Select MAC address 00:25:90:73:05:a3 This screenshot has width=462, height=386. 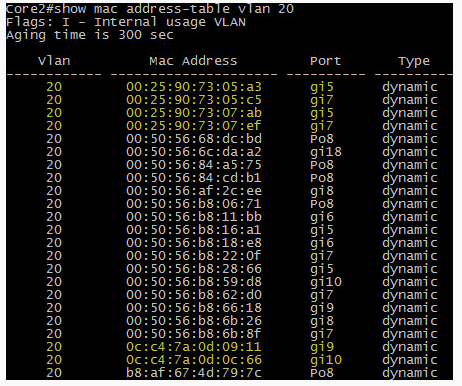194,87
